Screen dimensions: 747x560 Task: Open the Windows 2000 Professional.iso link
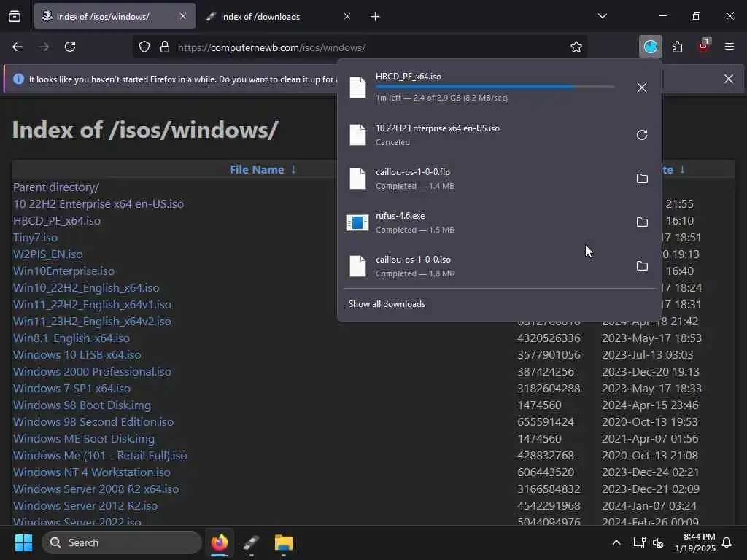92,371
